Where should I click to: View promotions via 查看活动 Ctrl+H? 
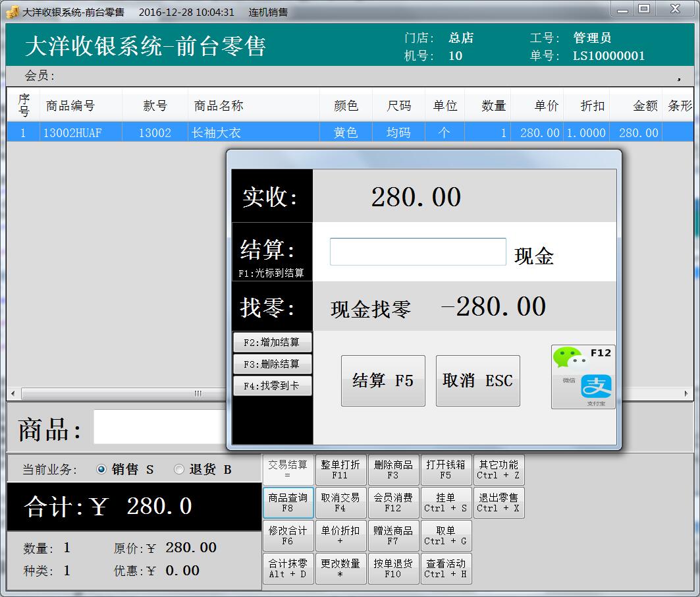pyautogui.click(x=446, y=567)
